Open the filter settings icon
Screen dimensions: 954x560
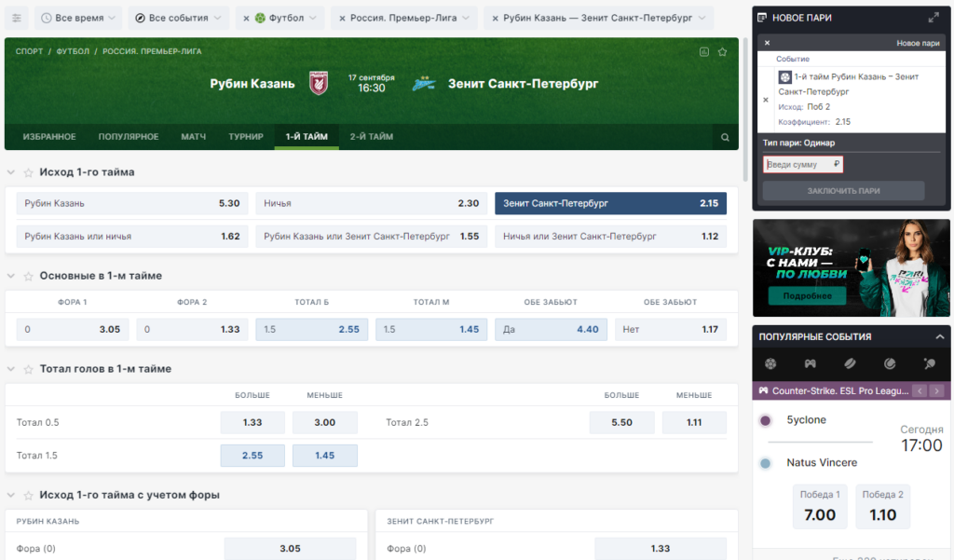(x=17, y=19)
